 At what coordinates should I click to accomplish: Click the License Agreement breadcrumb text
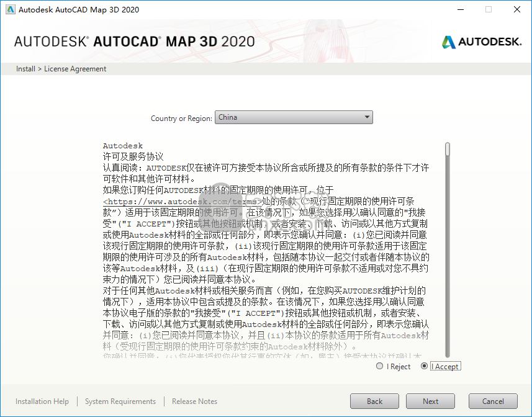click(75, 69)
